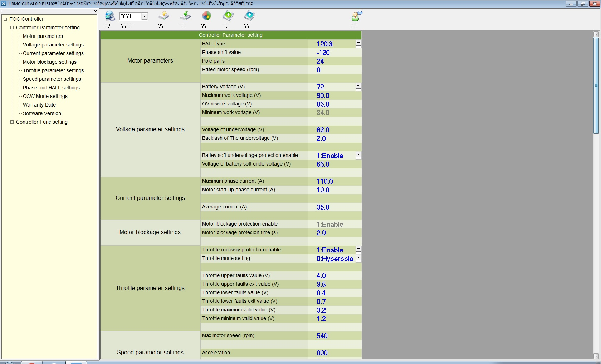Collapse the Controller Parameter setting node
601x364 pixels.
[x=12, y=28]
